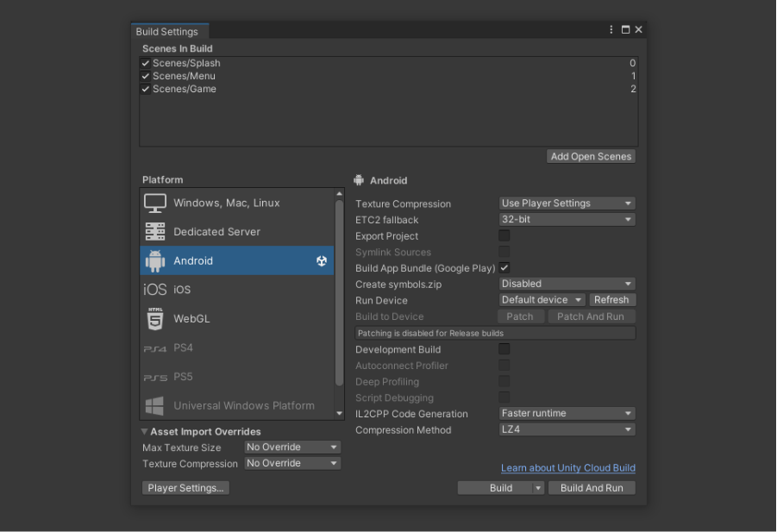This screenshot has height=532, width=777.
Task: Open the Build Settings kebab options menu
Action: coord(611,29)
